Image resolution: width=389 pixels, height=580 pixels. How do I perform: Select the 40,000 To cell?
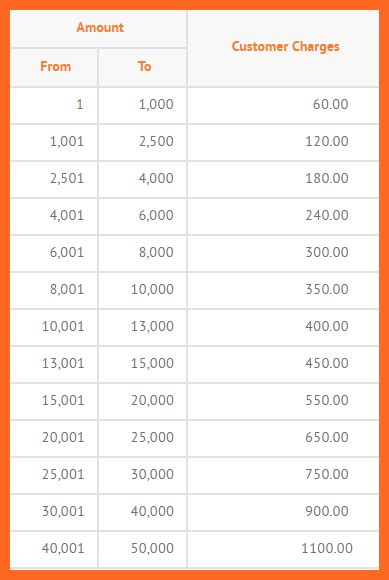tap(142, 512)
